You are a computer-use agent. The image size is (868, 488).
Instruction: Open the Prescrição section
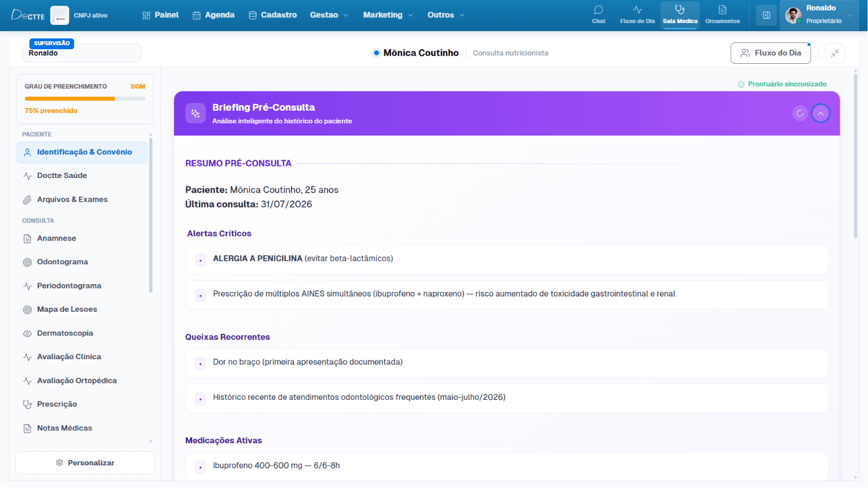83,404
